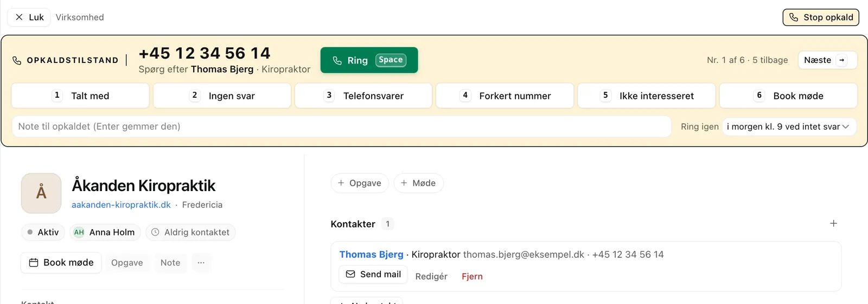Click the Note button in company actions

(x=170, y=263)
